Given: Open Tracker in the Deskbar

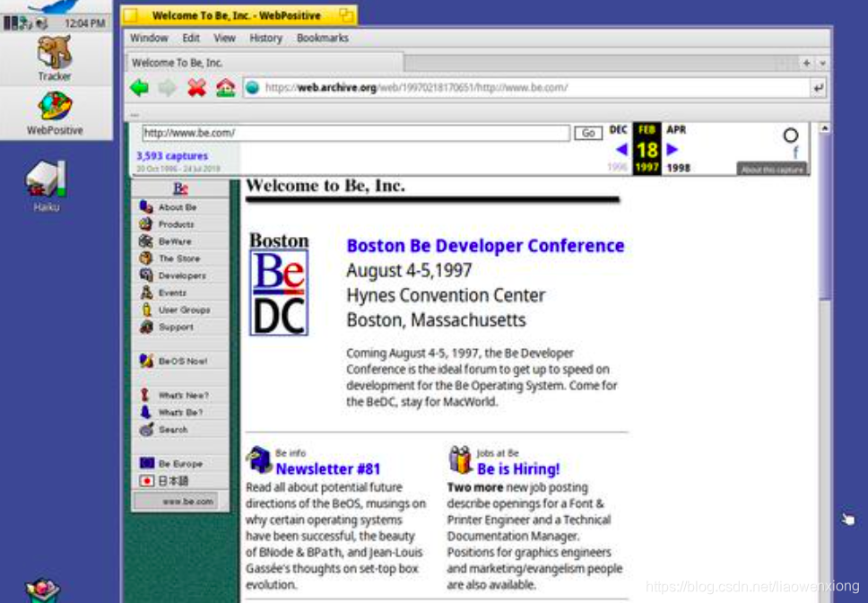Looking at the screenshot, I should coord(54,58).
